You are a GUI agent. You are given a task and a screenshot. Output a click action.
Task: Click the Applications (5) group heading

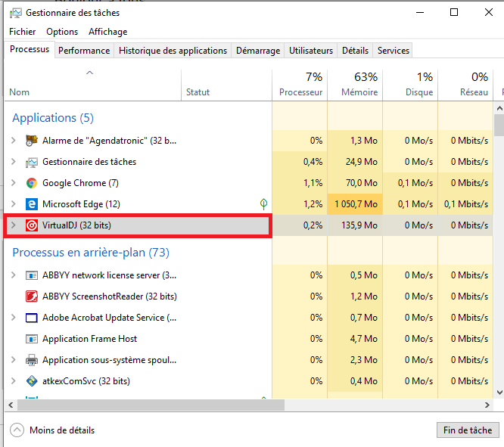pyautogui.click(x=53, y=118)
